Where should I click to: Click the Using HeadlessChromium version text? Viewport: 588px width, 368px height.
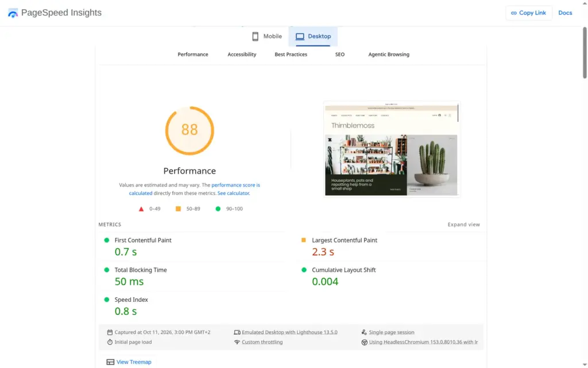(x=423, y=342)
